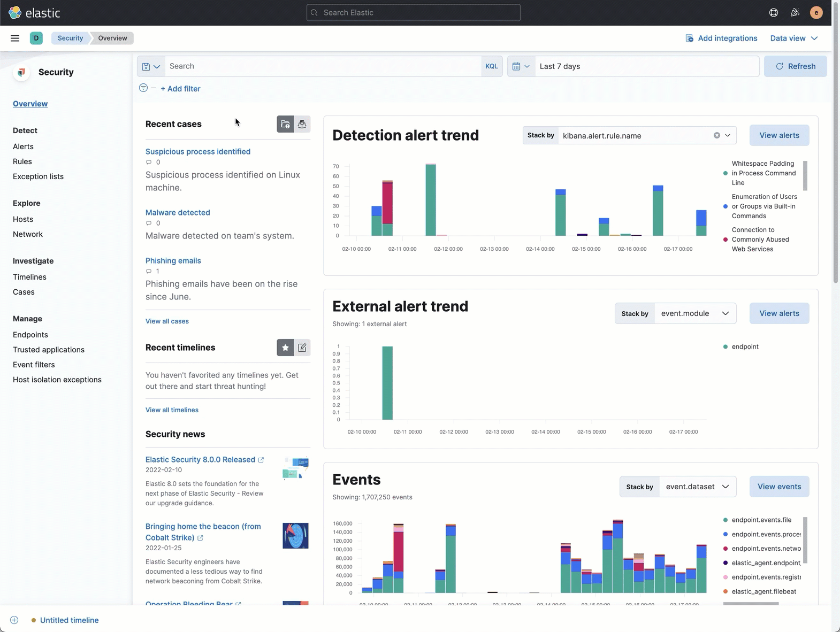Open the saved query menu icon
Screen dimensions: 840x632
[151, 66]
